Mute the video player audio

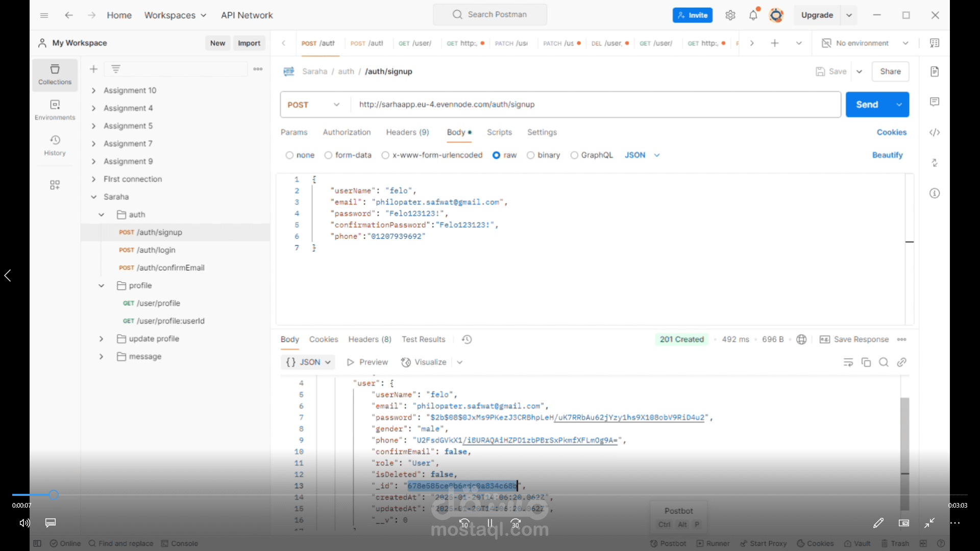(24, 523)
